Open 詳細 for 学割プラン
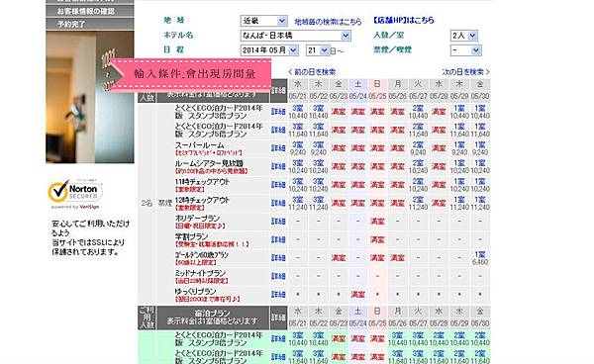 pyautogui.click(x=278, y=239)
